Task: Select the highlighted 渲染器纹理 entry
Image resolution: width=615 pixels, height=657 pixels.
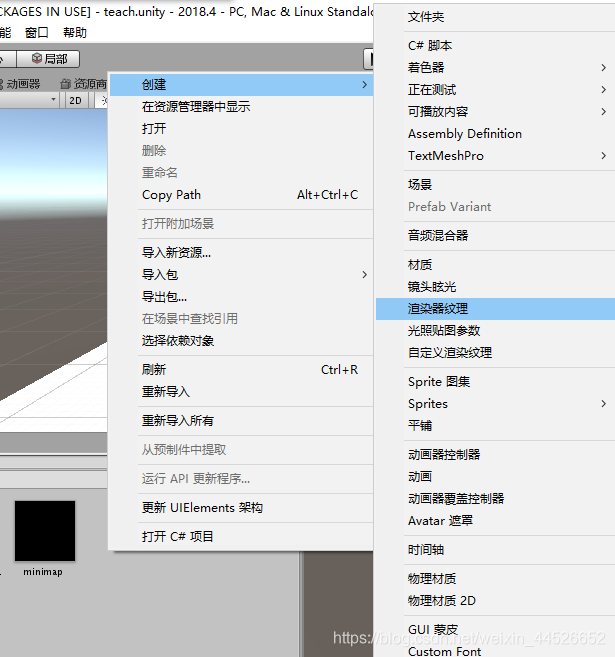Action: click(495, 309)
